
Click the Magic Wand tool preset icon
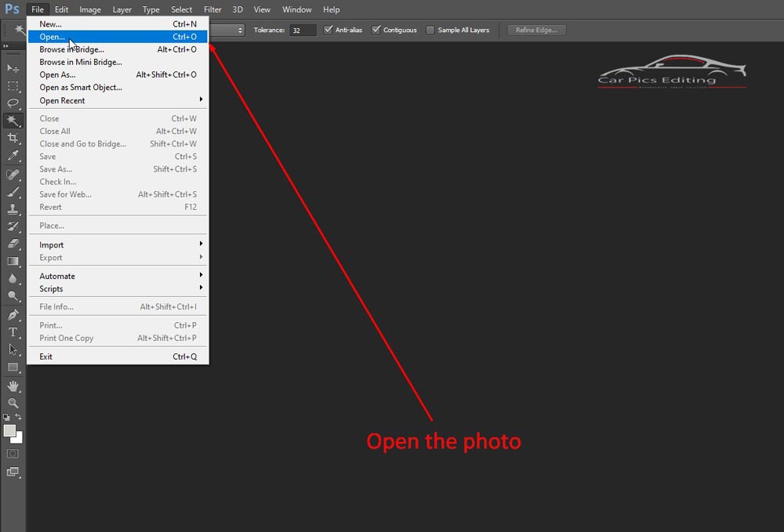tap(19, 30)
